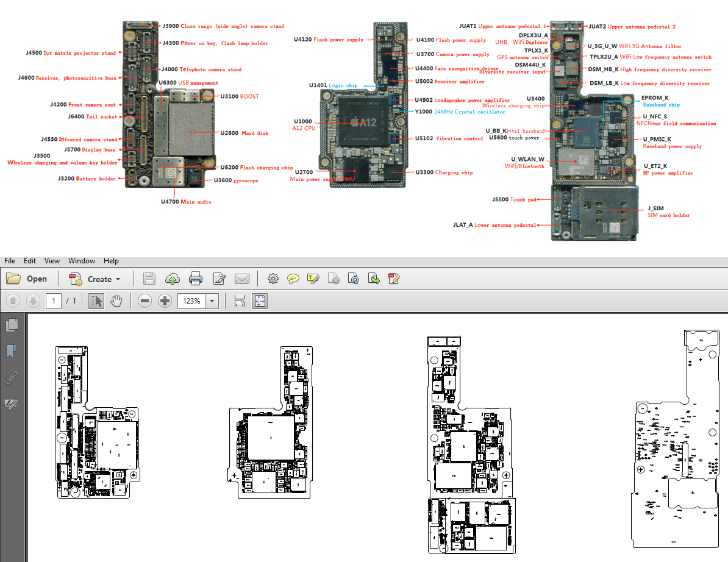The image size is (728, 562).
Task: Open the email envelope icon
Action: 242,279
